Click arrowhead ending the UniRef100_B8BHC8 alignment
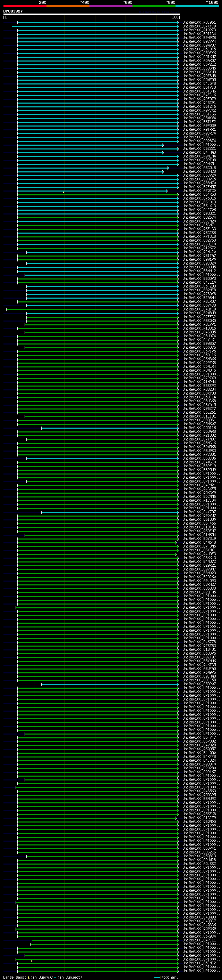222x980 pixels. [x=163, y=172]
